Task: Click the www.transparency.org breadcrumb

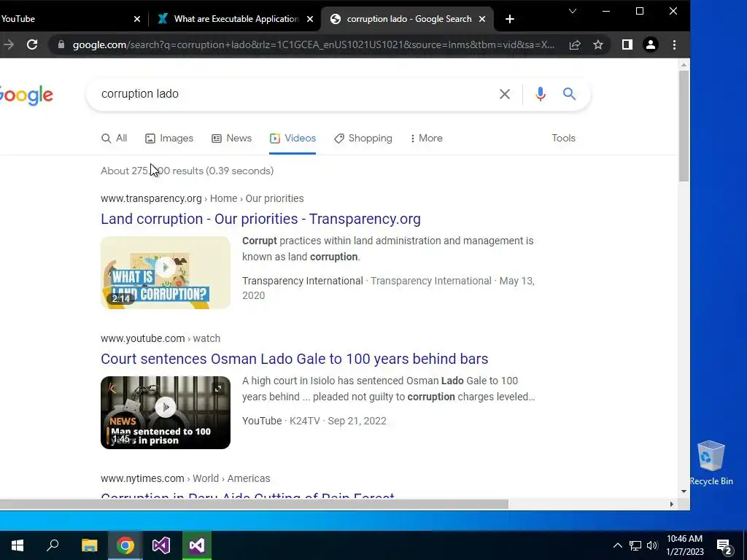Action: (x=202, y=198)
